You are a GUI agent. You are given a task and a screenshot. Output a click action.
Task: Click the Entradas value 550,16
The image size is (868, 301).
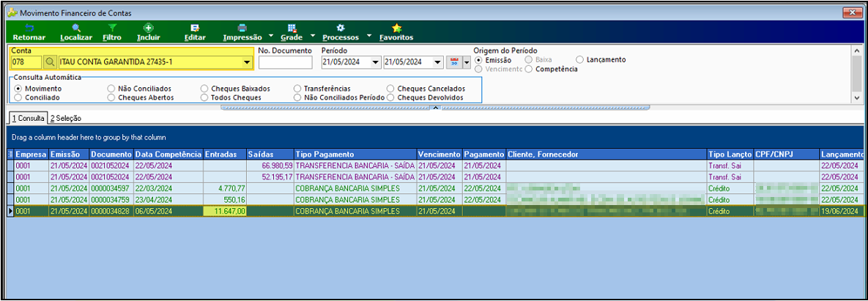tap(225, 199)
